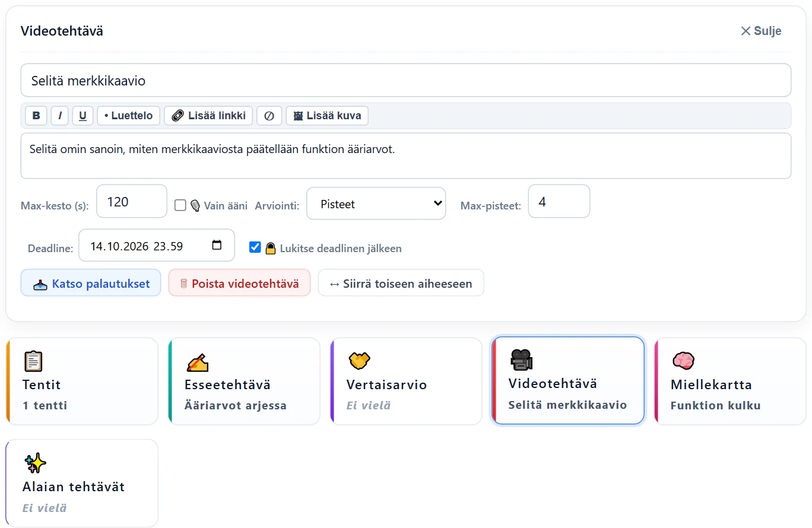Select the Vertaisarvio card
This screenshot has width=812, height=528.
pyautogui.click(x=406, y=381)
